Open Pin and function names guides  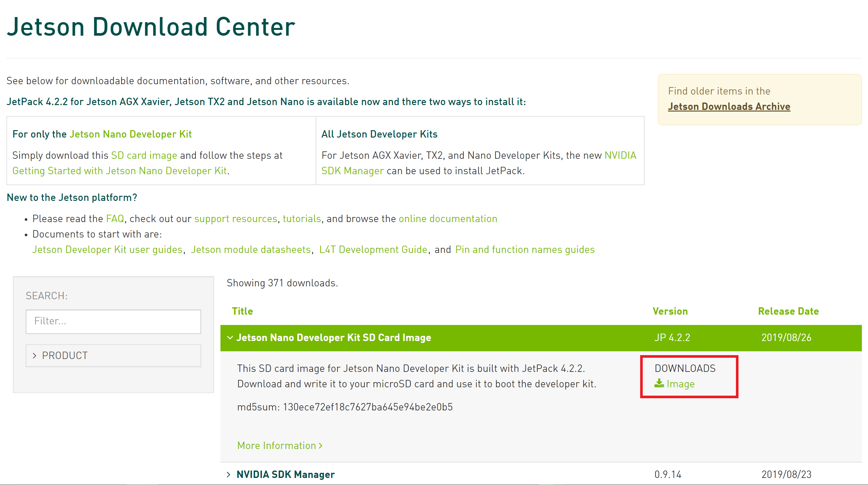point(525,250)
